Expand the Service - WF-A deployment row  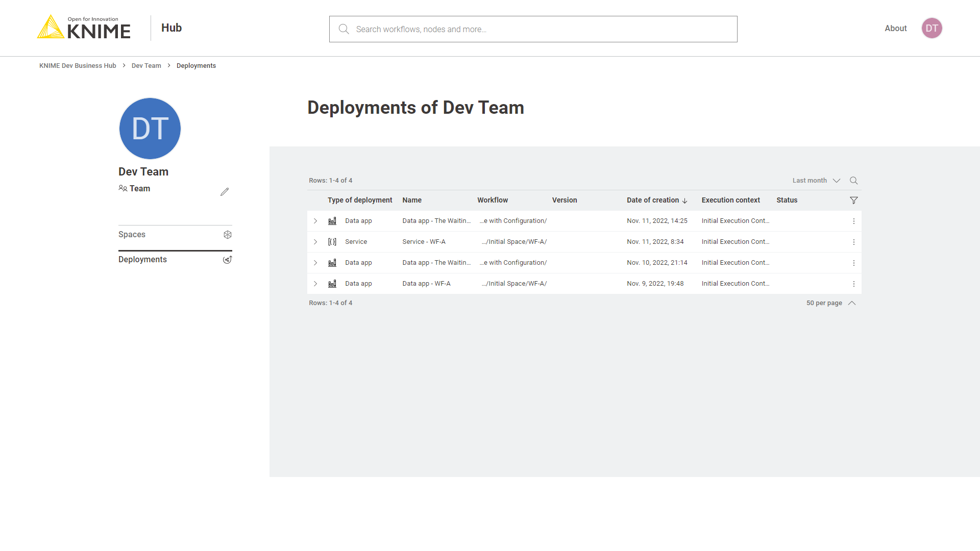(315, 241)
